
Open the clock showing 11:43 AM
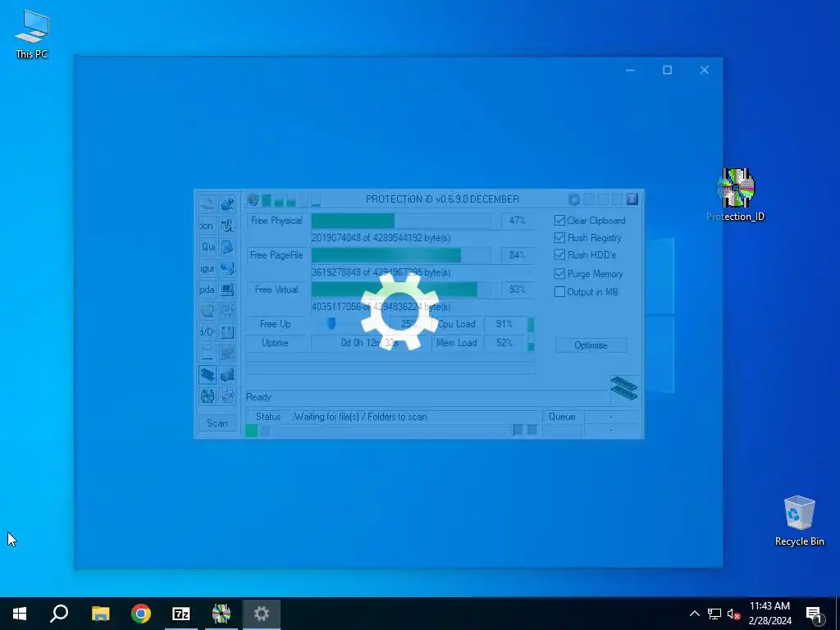769,614
